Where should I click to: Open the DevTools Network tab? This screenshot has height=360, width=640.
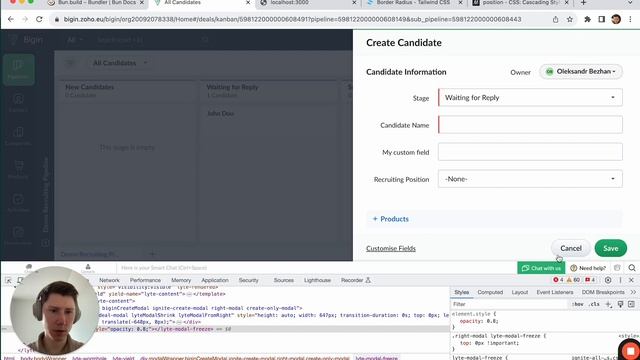point(109,280)
